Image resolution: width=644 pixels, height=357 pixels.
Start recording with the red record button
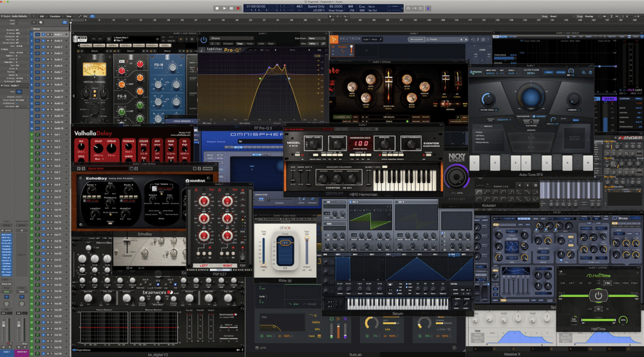click(x=238, y=8)
